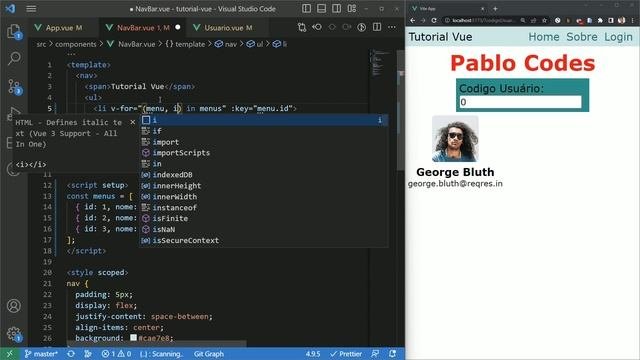Click NavBar.vue in the breadcrumb

pyautogui.click(x=136, y=44)
